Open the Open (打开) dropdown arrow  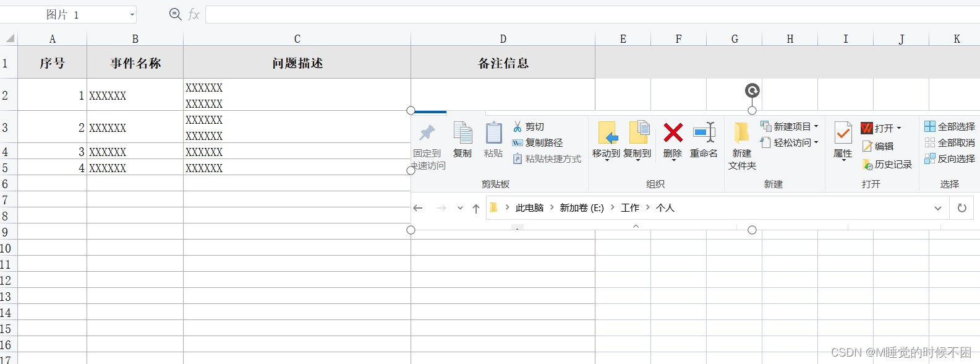point(899,128)
